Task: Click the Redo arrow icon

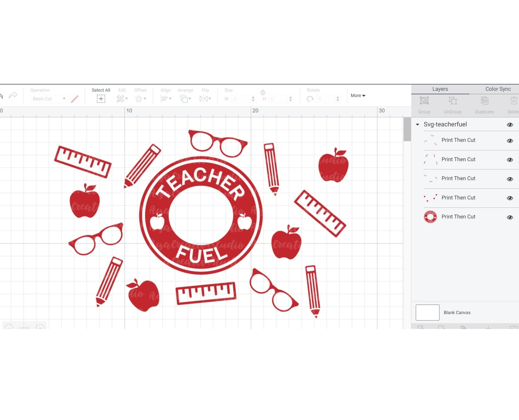Action: click(13, 95)
